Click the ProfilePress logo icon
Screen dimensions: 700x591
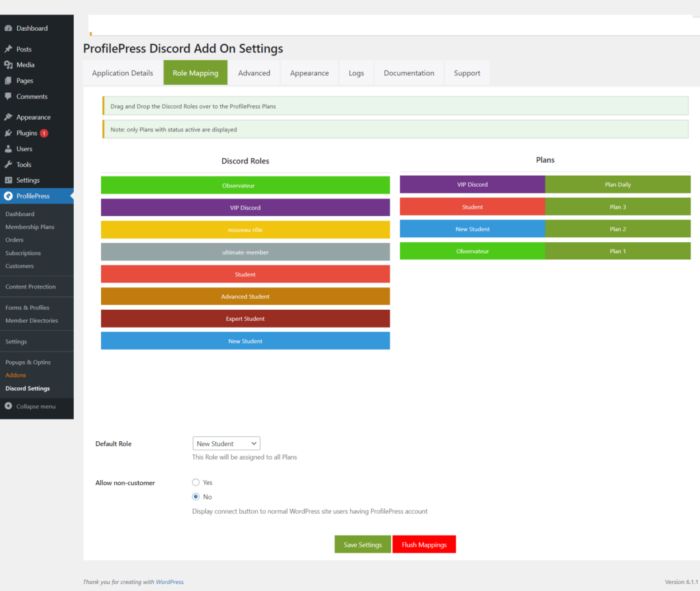[8, 196]
